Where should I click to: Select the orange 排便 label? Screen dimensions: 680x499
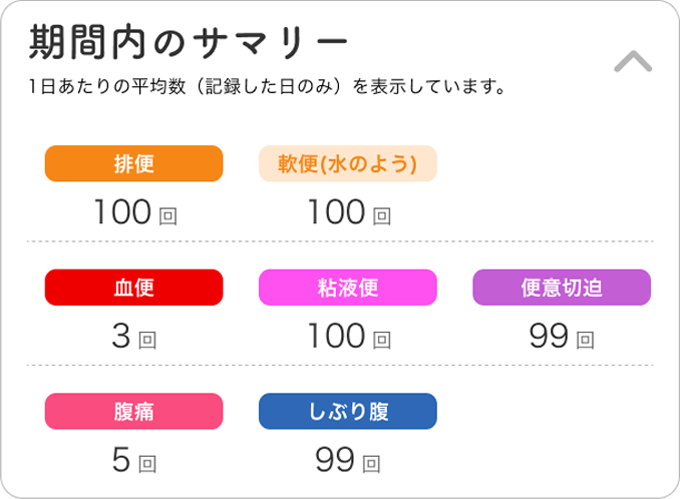[x=134, y=163]
